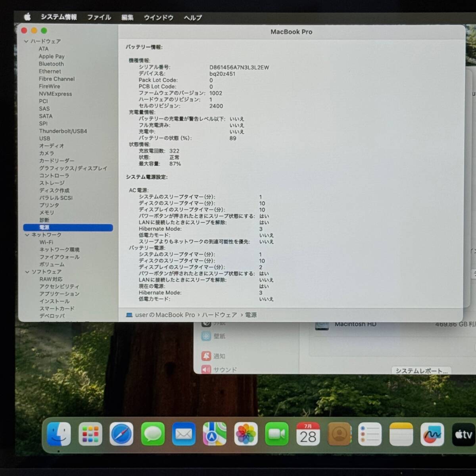The height and width of the screenshot is (476, 476).
Task: Select アプリケーション in the sidebar
Action: tap(59, 294)
